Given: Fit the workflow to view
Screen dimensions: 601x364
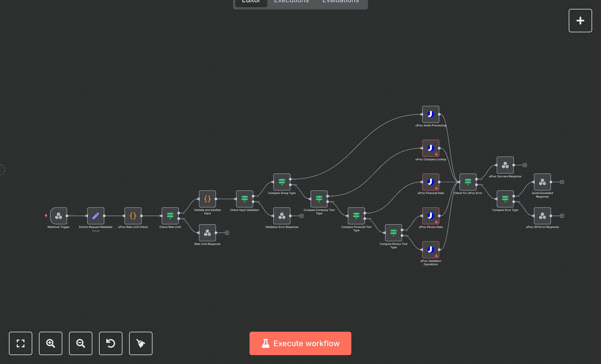Looking at the screenshot, I should [x=21, y=343].
